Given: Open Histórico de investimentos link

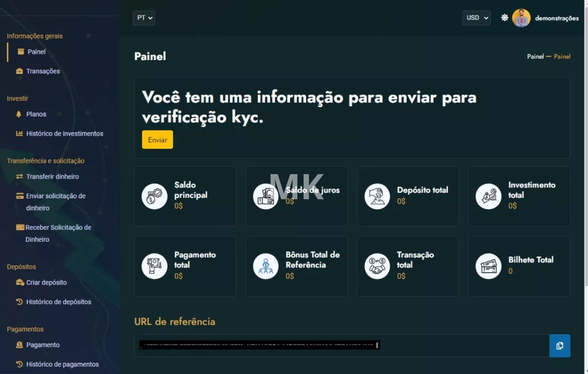Looking at the screenshot, I should 60,134.
